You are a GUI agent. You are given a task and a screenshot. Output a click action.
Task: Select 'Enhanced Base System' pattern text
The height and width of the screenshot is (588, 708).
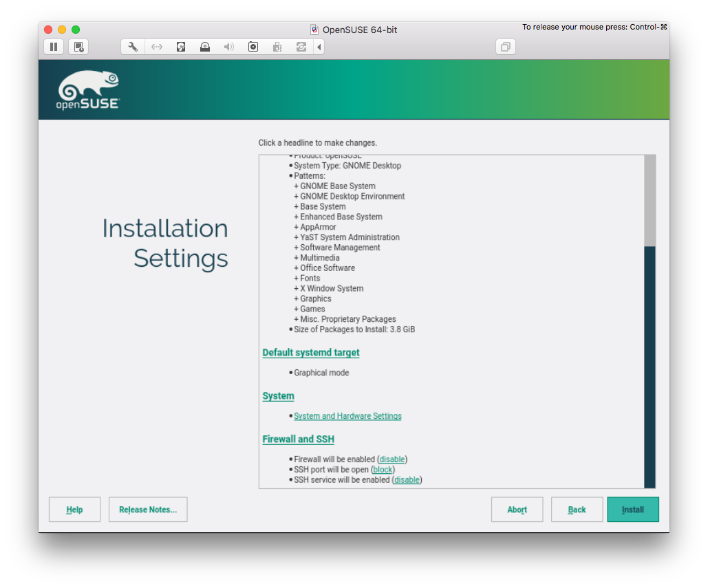tap(341, 217)
